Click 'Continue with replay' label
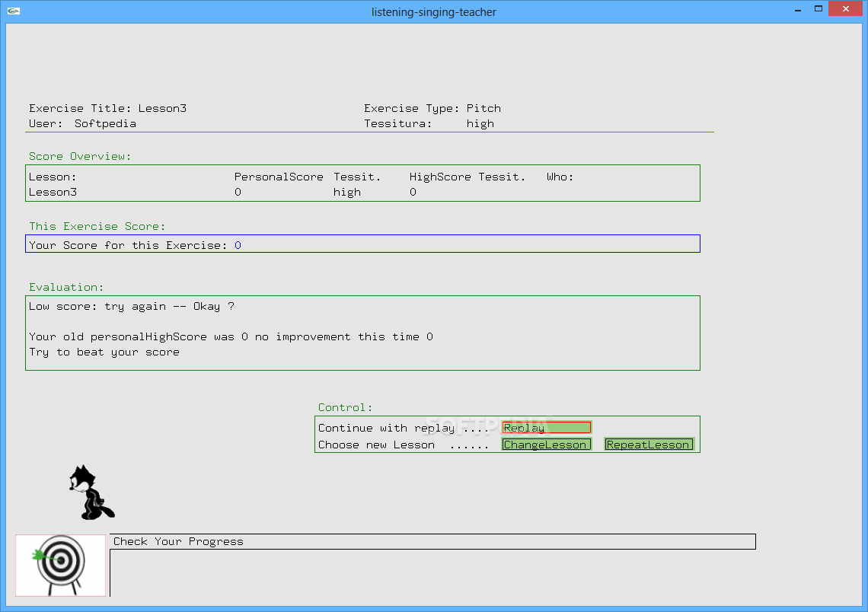868x612 pixels. [386, 429]
